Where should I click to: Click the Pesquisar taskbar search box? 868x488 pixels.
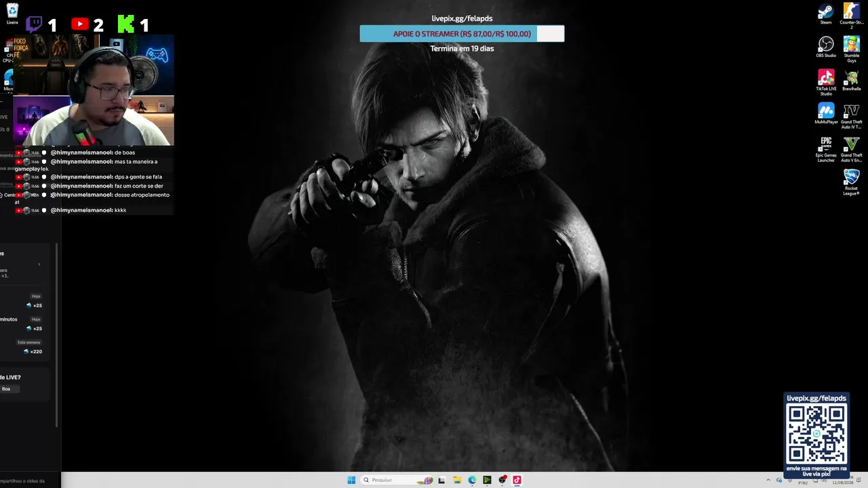(x=397, y=480)
